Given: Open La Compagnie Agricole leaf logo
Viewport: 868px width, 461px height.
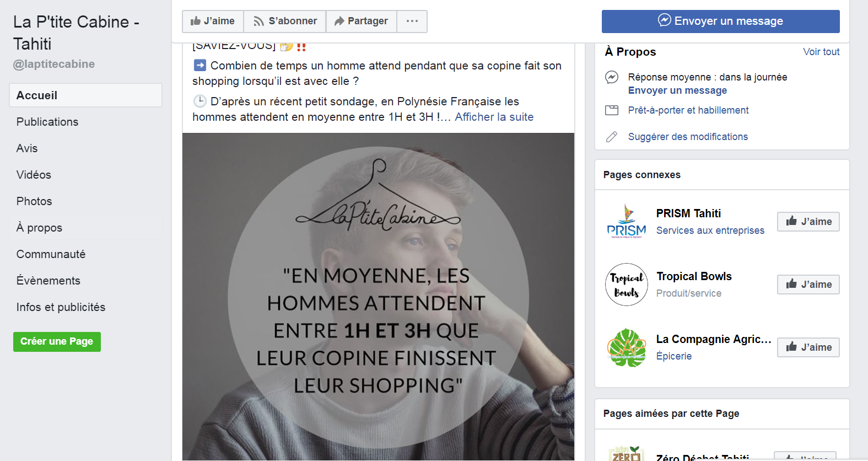Looking at the screenshot, I should [x=627, y=347].
